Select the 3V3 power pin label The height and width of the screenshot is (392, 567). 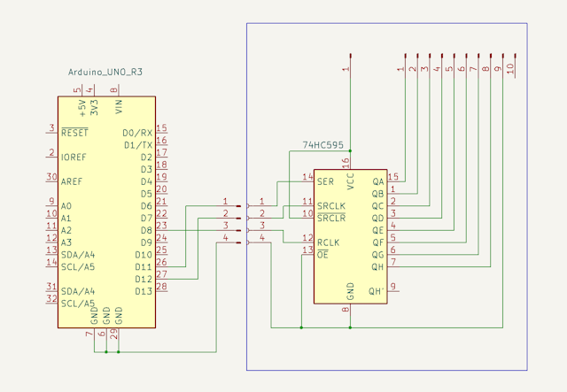coord(95,108)
